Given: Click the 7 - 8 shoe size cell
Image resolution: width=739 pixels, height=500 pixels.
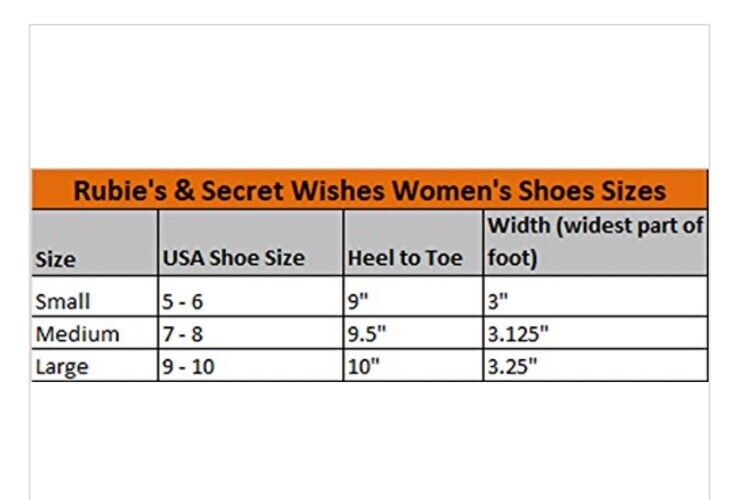Looking at the screenshot, I should 251,333.
